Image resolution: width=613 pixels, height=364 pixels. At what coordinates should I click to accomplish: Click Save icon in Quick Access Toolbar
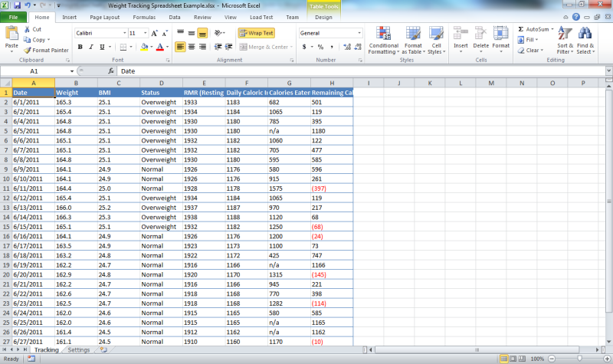coord(17,5)
